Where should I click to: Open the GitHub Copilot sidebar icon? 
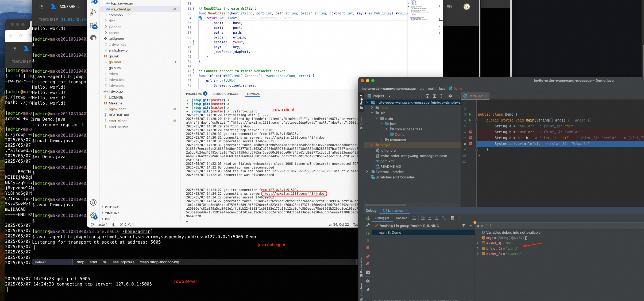(x=93, y=38)
